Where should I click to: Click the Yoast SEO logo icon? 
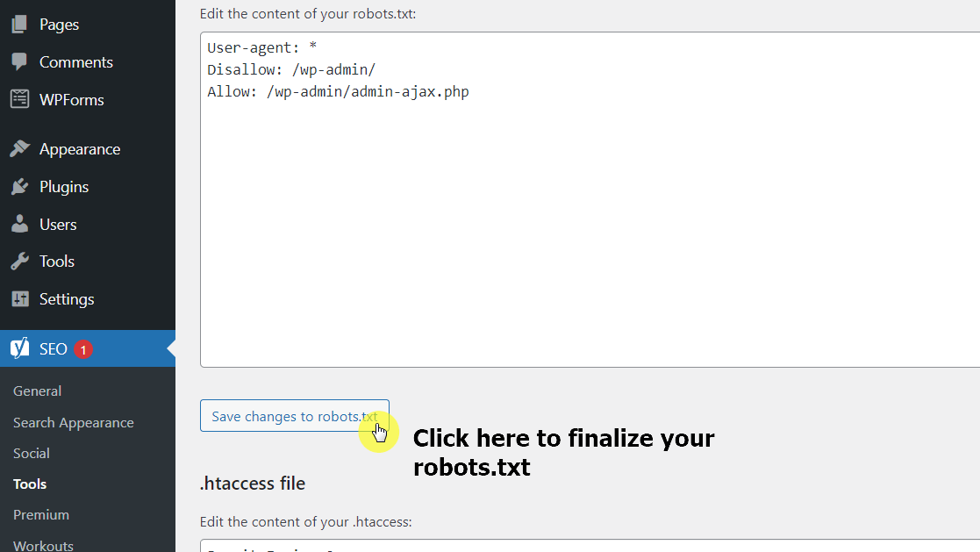pos(19,348)
